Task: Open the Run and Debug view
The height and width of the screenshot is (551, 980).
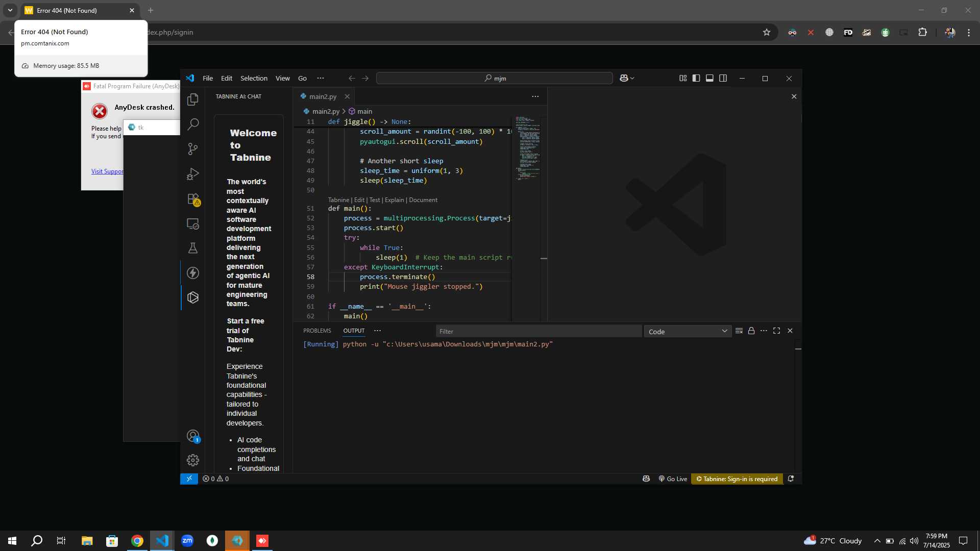Action: [x=193, y=174]
